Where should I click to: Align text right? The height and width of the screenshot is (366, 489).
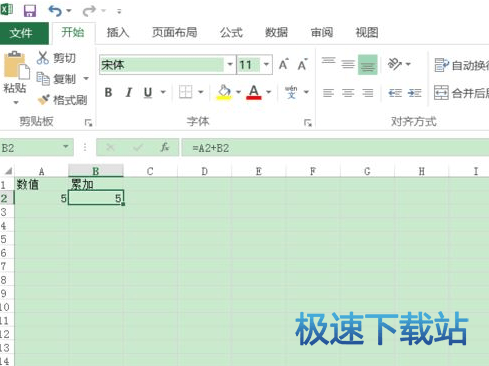(368, 93)
